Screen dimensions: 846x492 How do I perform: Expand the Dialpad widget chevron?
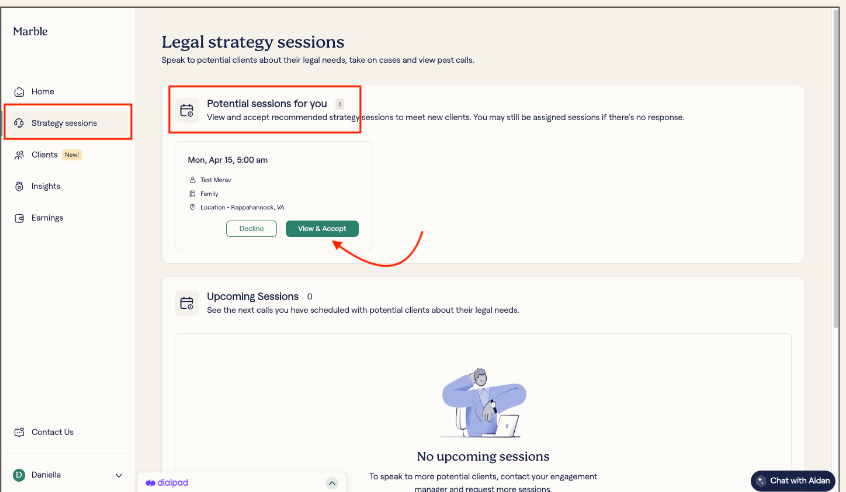pos(332,483)
